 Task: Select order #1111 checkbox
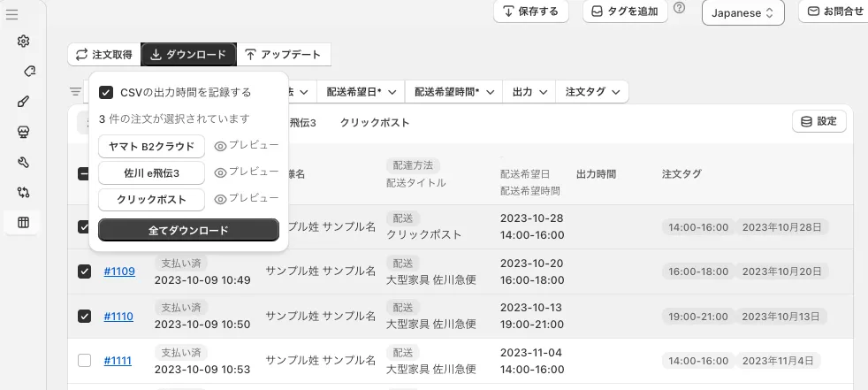84,360
